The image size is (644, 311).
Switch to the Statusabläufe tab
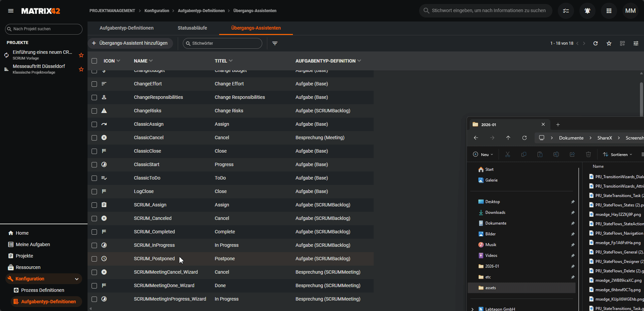click(192, 28)
